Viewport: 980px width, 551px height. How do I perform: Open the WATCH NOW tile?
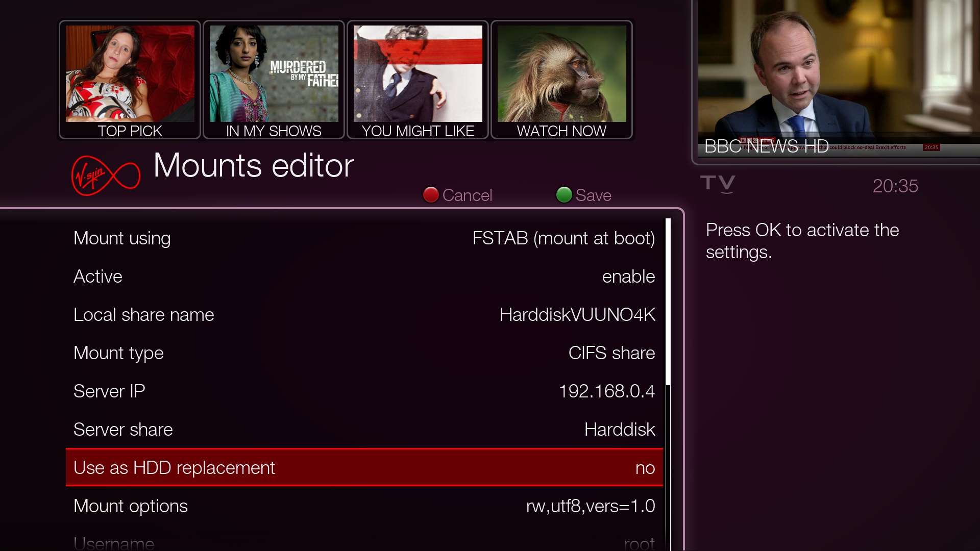tap(561, 80)
